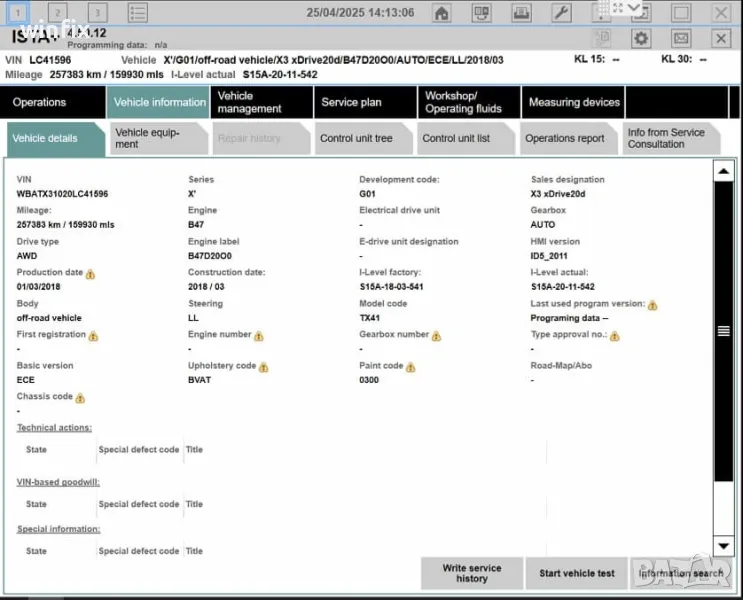The height and width of the screenshot is (600, 743).
Task: Click the Write service history button
Action: (x=472, y=573)
